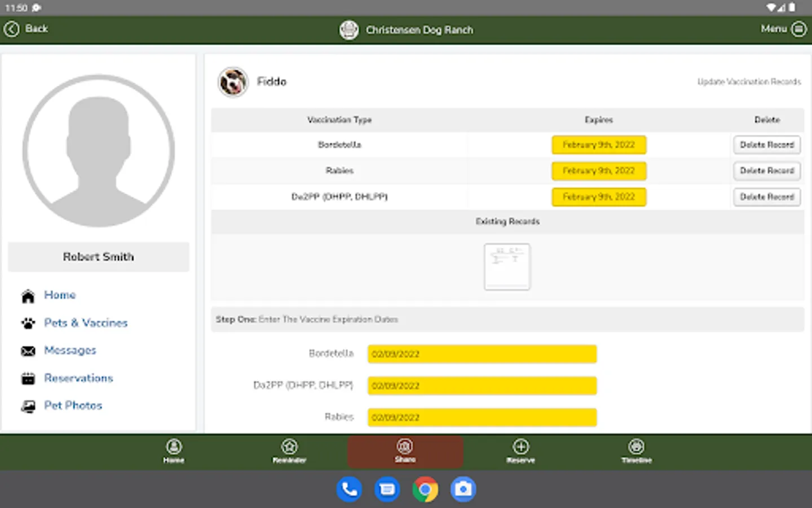Open the existing record document thumbnail
The width and height of the screenshot is (812, 508).
pos(507,267)
